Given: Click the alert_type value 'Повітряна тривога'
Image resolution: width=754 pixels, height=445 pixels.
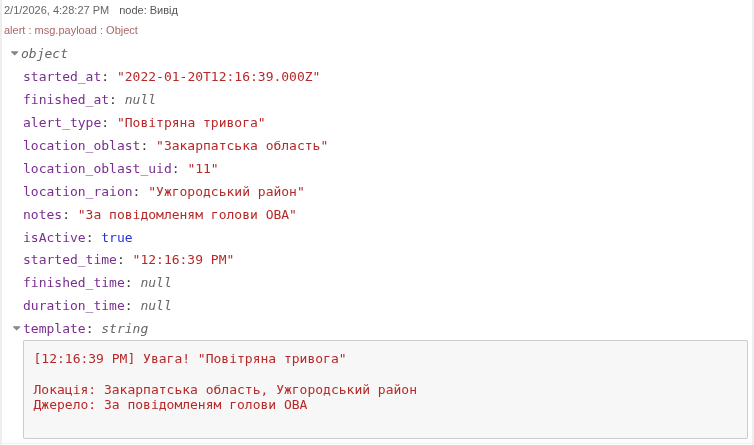Looking at the screenshot, I should click(x=191, y=123).
